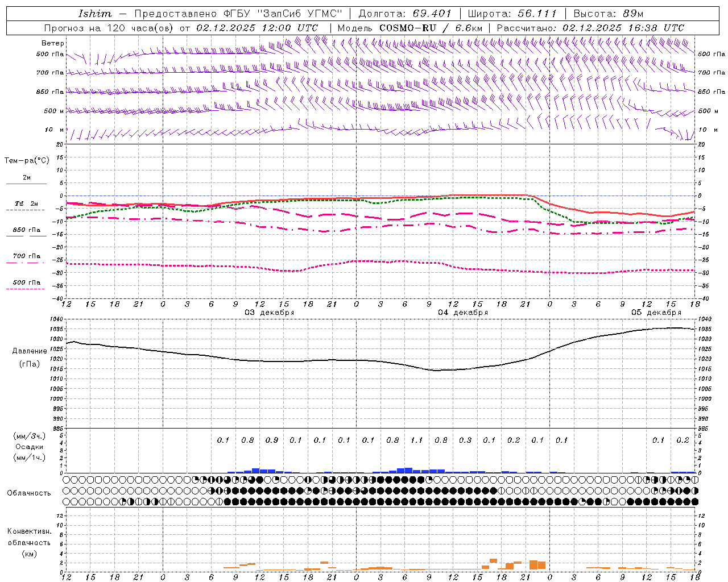Click the "Долгота: 69.401" header field
728x582 pixels.
[x=405, y=14]
